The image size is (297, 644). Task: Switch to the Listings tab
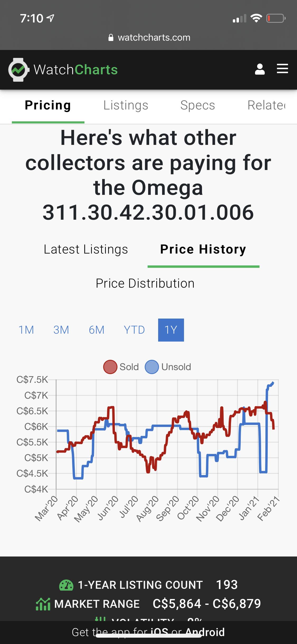[x=126, y=105]
